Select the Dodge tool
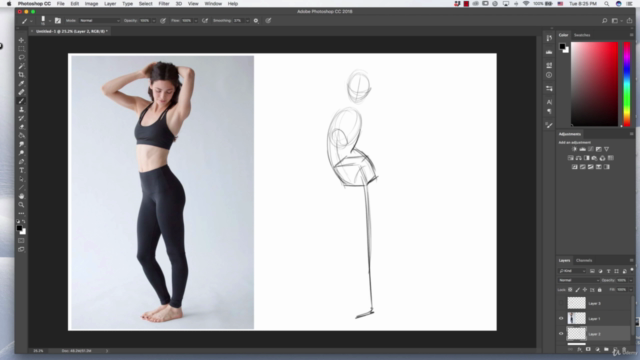The height and width of the screenshot is (360, 640). point(21,153)
